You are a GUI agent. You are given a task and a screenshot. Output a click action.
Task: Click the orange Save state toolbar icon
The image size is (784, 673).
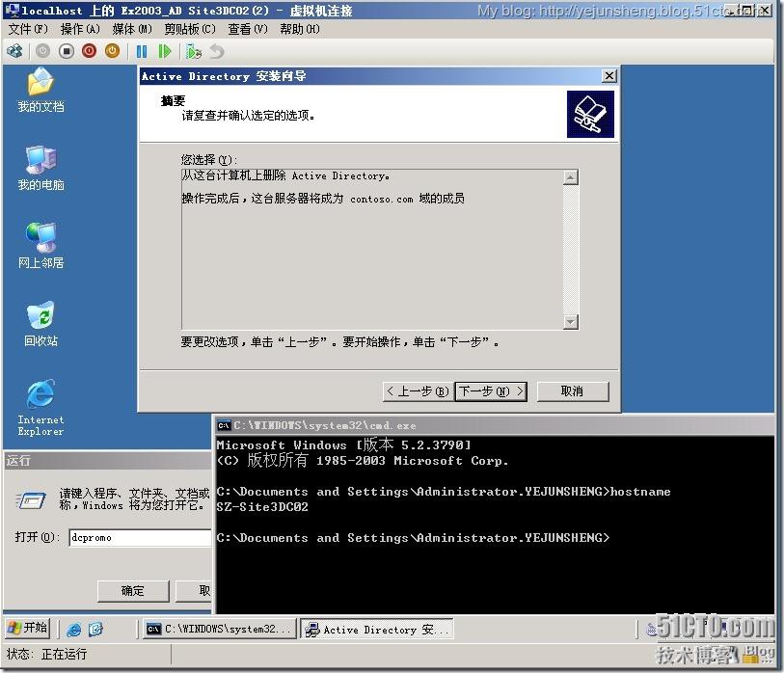coord(112,51)
